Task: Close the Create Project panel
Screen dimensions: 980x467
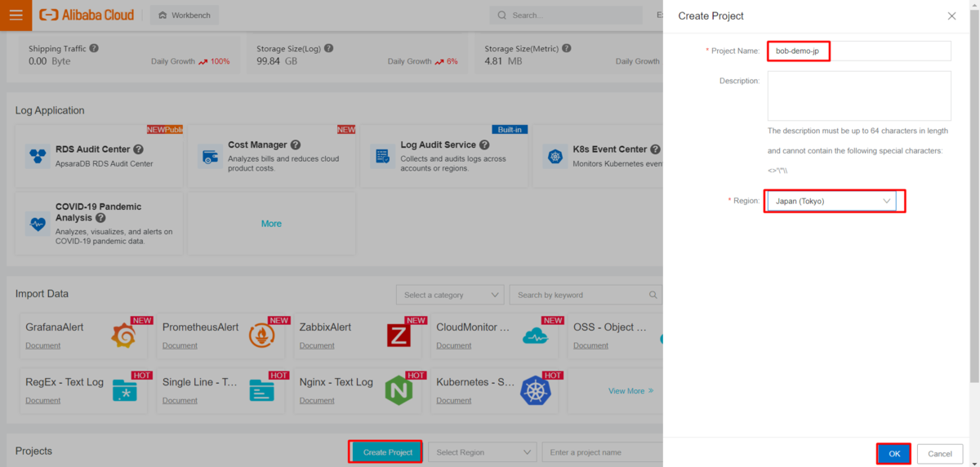Action: pyautogui.click(x=951, y=16)
